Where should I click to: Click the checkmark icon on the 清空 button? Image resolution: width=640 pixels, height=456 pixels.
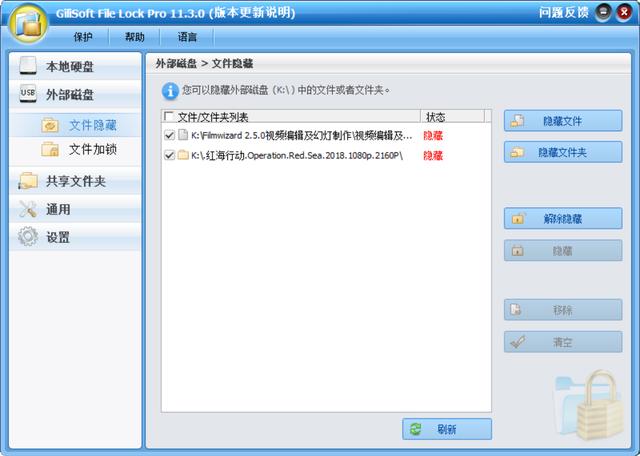[518, 342]
